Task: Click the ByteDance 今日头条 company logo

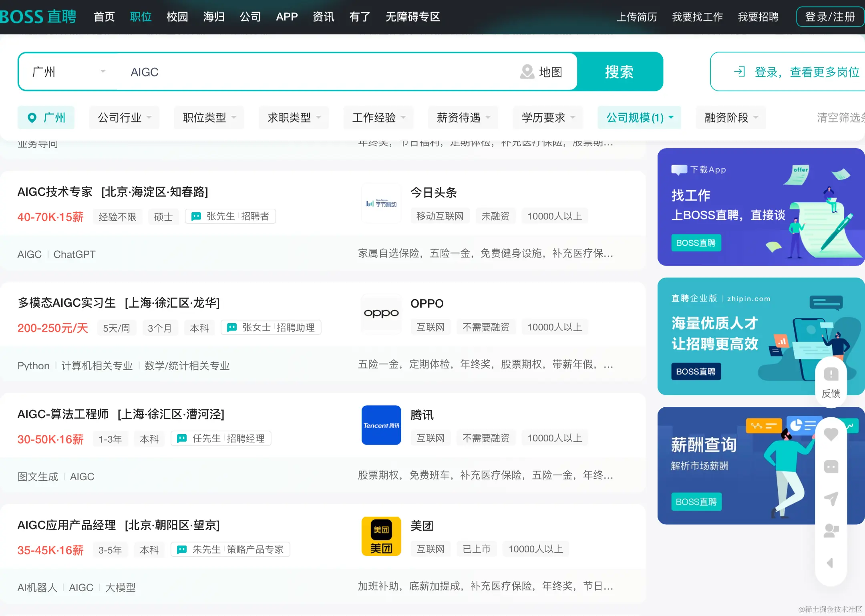Action: 381,203
